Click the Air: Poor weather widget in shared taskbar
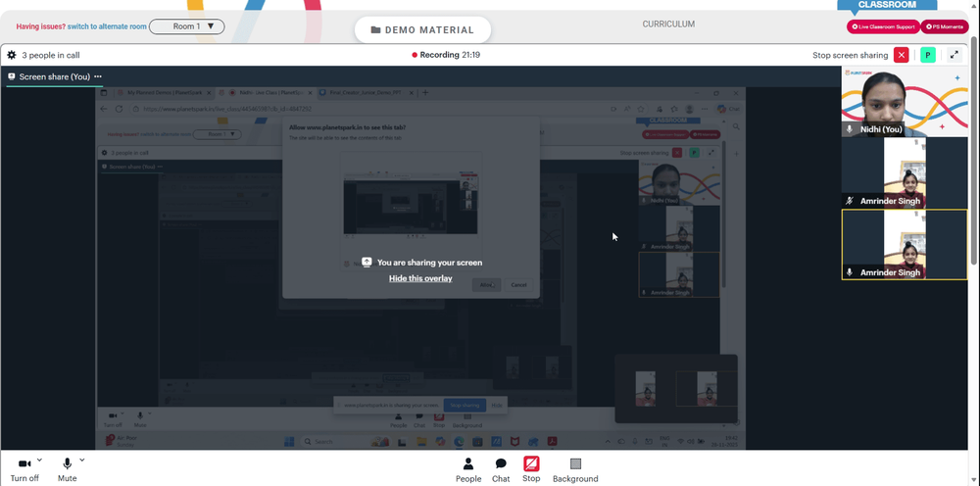980x486 pixels. tap(122, 442)
